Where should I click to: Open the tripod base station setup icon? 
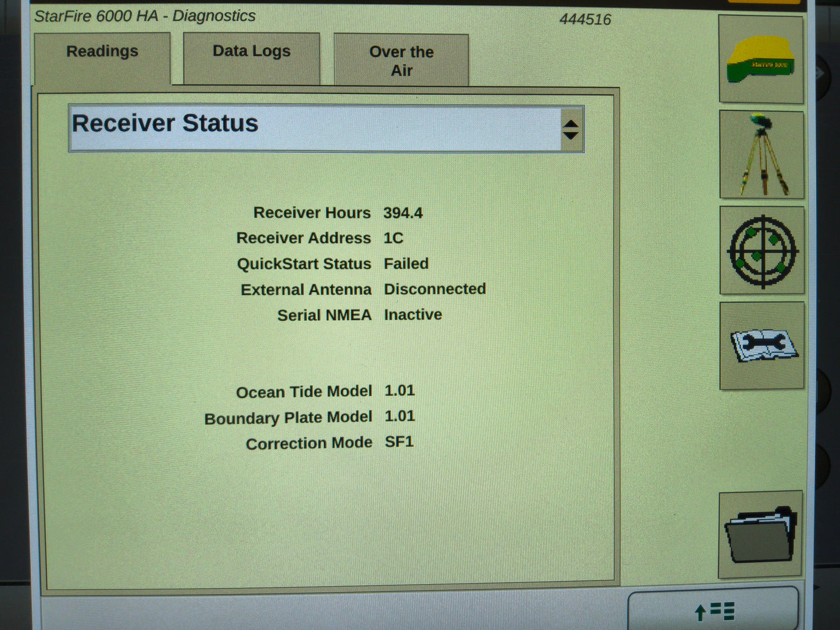(x=762, y=155)
